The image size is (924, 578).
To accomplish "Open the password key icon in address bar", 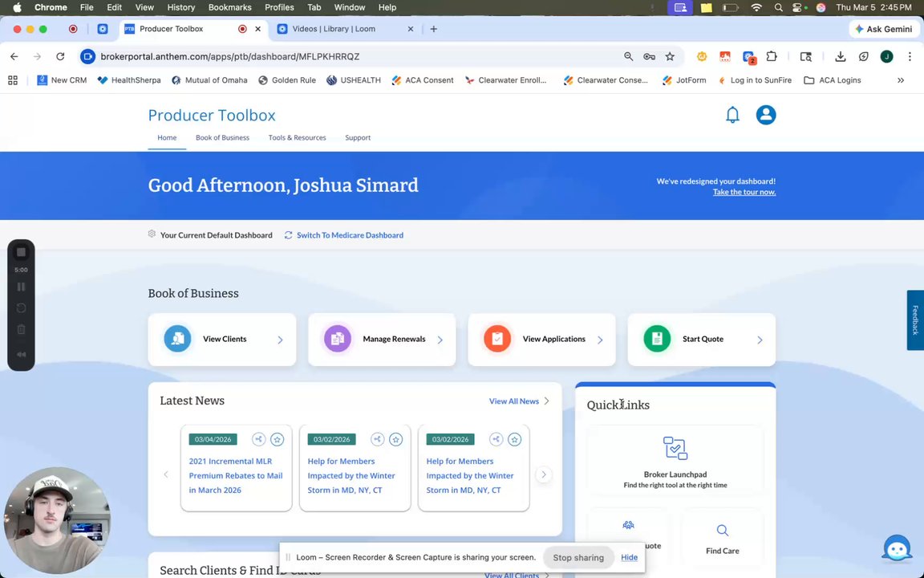I will (650, 57).
